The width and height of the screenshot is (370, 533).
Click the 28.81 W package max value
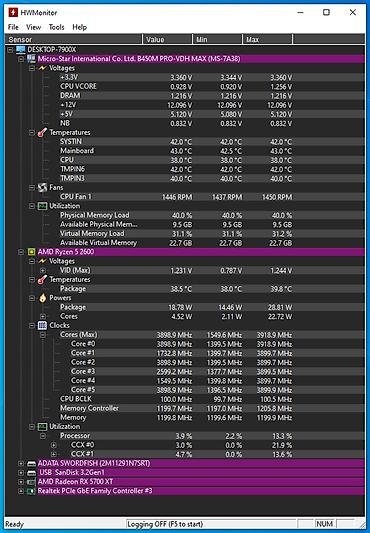point(280,307)
